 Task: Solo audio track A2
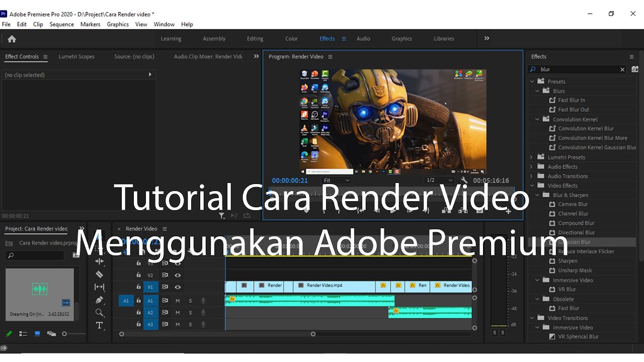tap(190, 313)
